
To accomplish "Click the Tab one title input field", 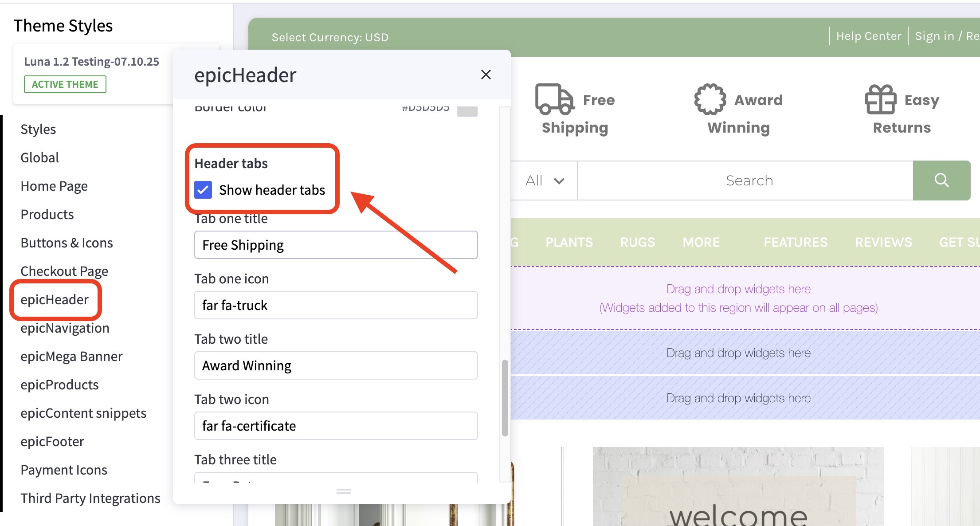I will [x=336, y=244].
